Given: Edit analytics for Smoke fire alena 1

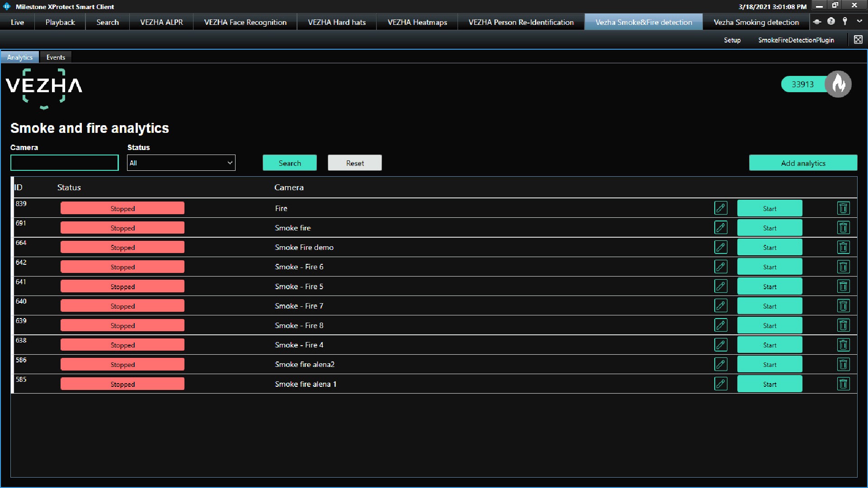Looking at the screenshot, I should [x=721, y=384].
